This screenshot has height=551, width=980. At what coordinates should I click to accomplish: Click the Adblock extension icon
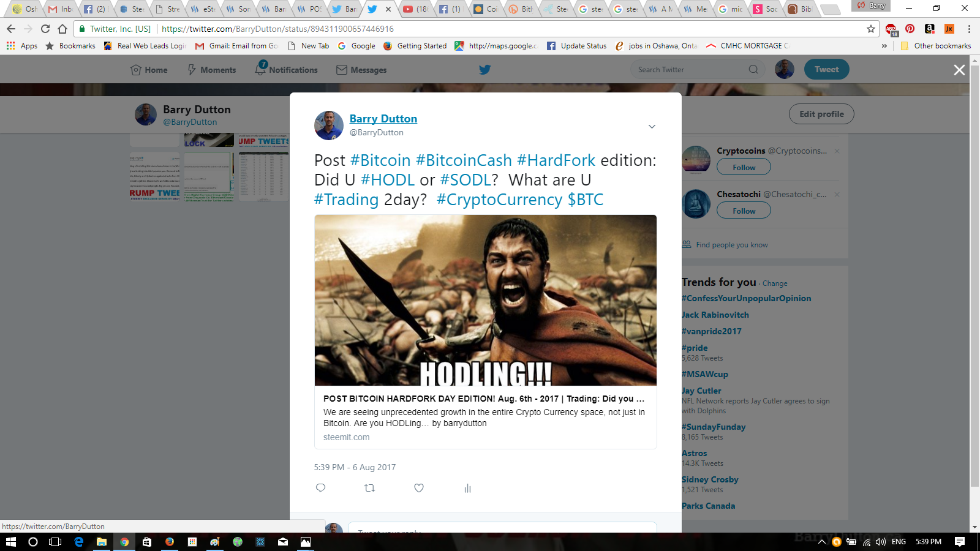[891, 29]
